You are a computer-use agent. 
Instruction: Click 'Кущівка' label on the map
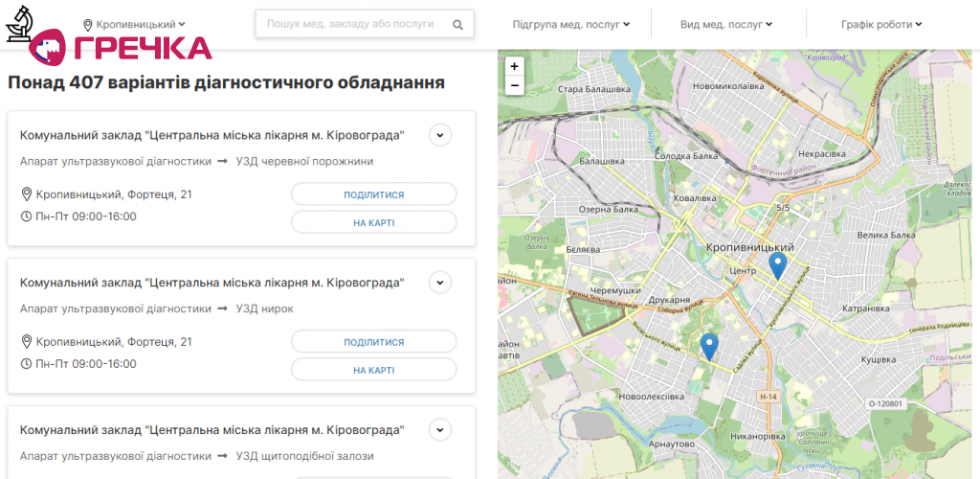tap(879, 359)
